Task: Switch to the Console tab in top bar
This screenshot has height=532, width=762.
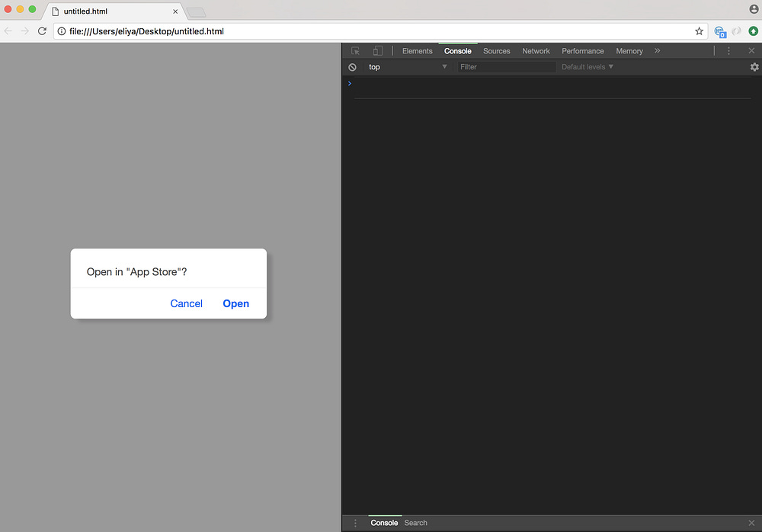Action: 458,51
